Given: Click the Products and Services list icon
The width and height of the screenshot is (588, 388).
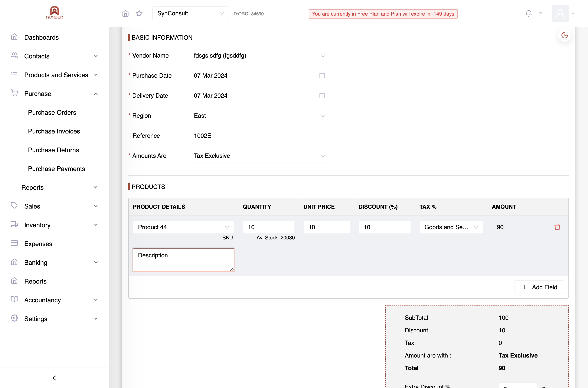Looking at the screenshot, I should coord(14,74).
